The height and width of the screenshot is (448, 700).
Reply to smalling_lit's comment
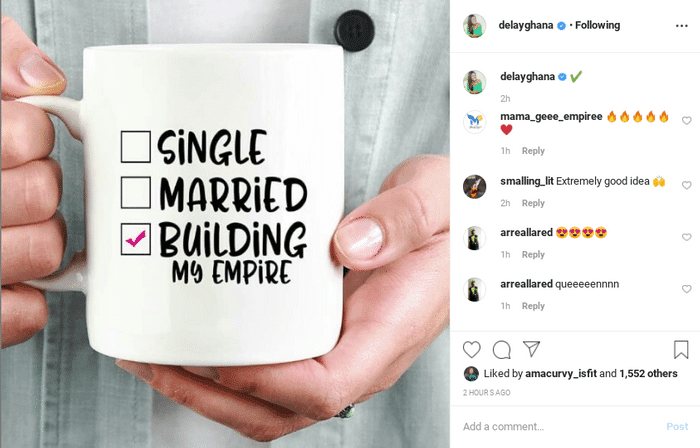tap(533, 203)
